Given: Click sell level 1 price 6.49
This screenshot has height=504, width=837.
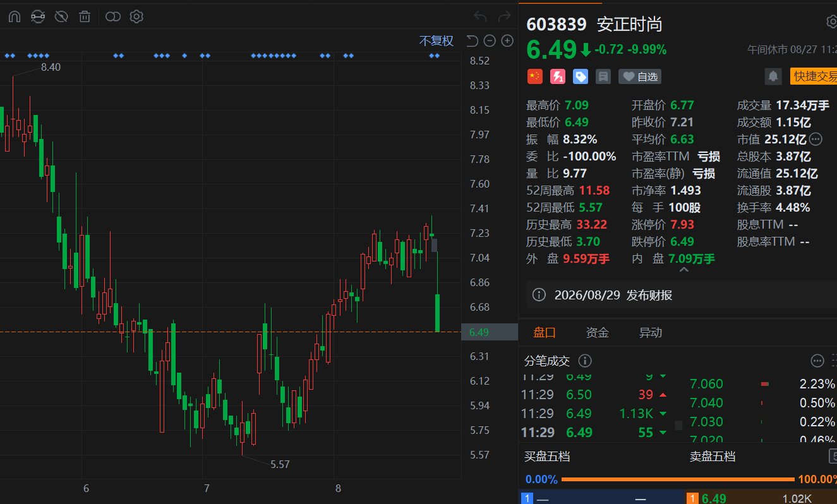Looking at the screenshot, I should click(x=714, y=498).
